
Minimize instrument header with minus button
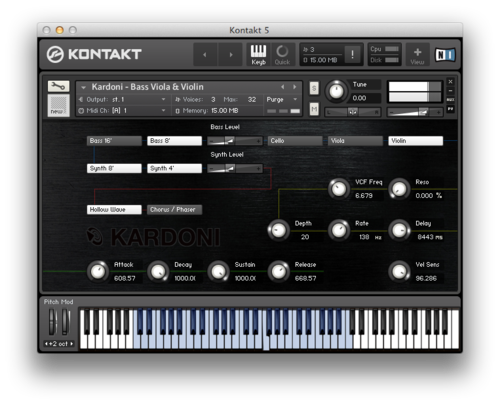(x=450, y=90)
